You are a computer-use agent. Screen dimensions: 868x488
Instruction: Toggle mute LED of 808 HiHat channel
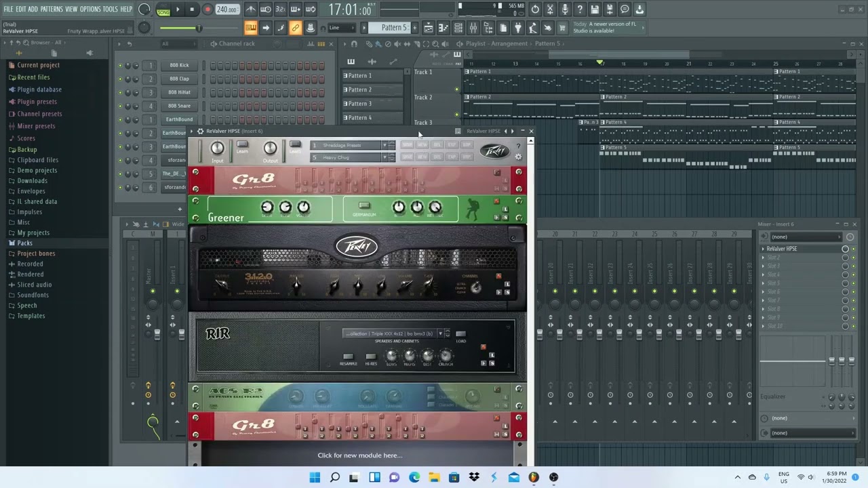120,92
